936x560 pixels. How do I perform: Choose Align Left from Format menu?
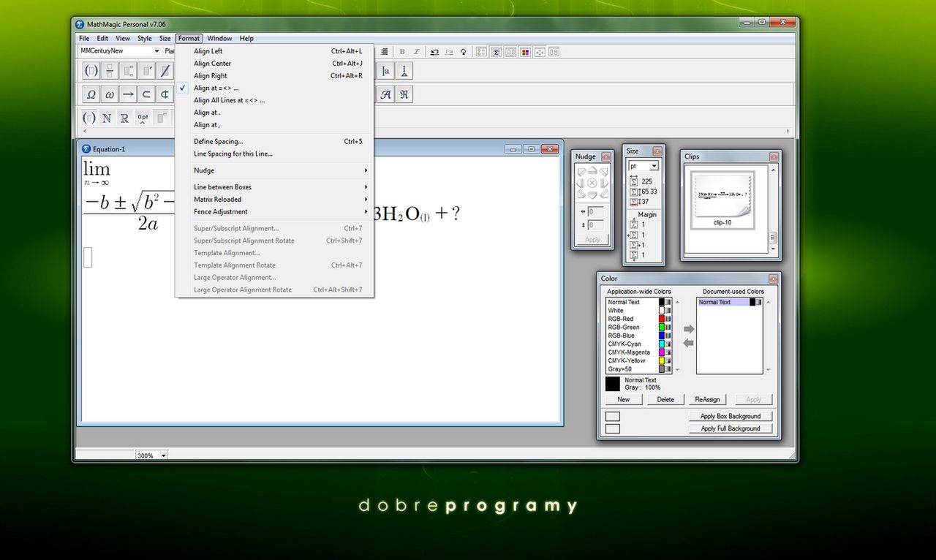point(274,51)
